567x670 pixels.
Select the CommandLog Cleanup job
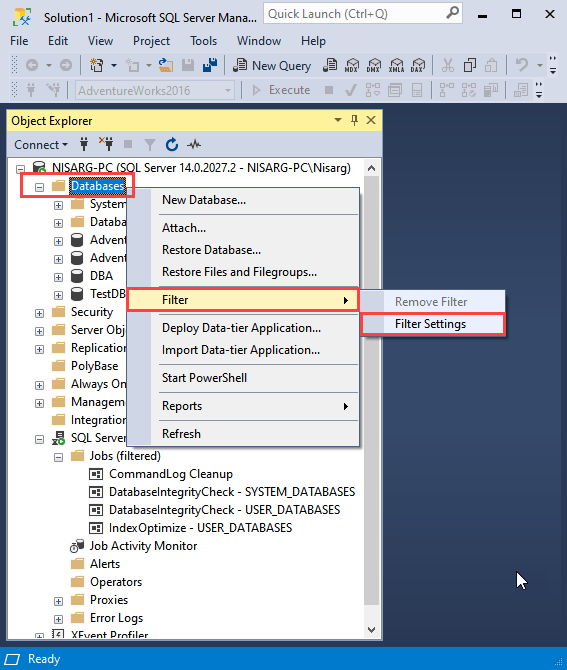tap(170, 474)
